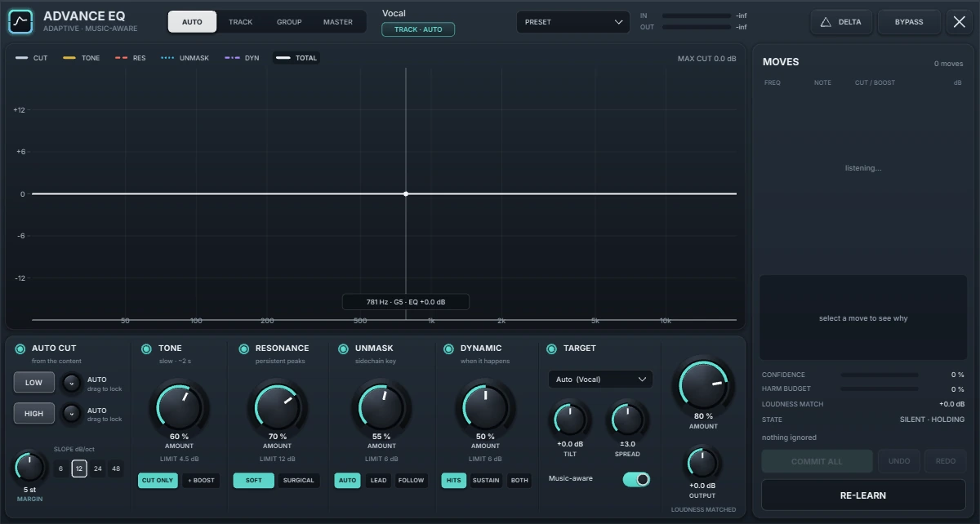The image size is (980, 524).
Task: Click the large global AMOUNT knob
Action: click(702, 384)
